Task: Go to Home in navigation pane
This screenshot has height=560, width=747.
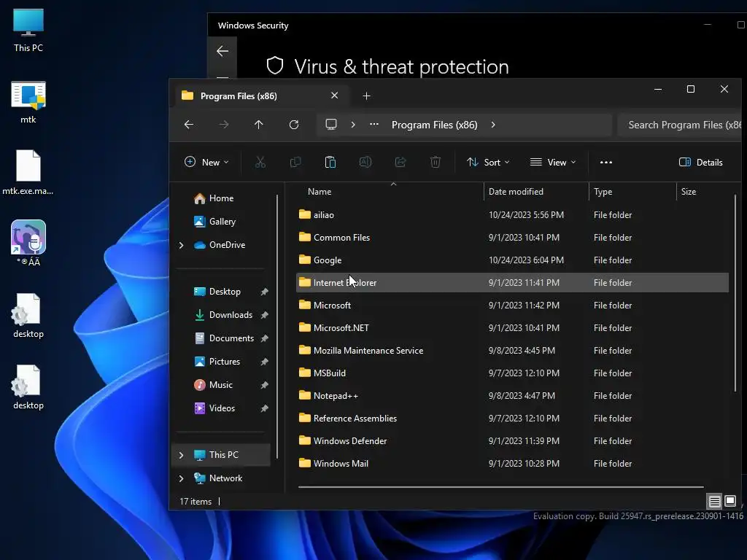Action: tap(214, 198)
